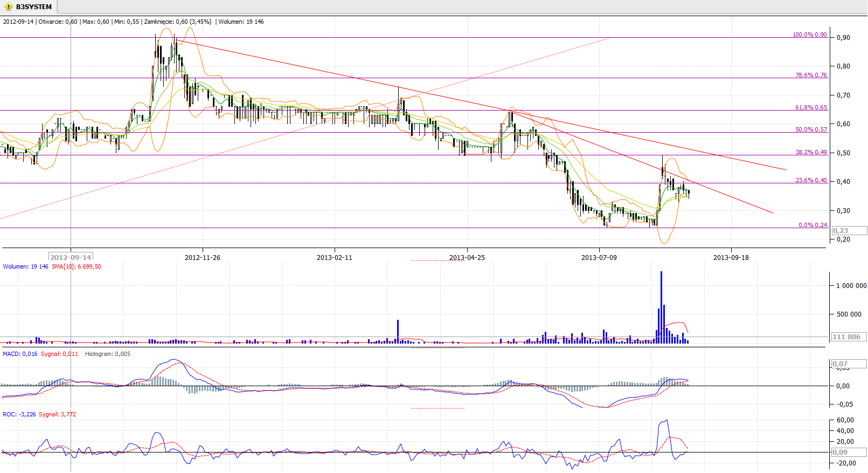Image resolution: width=868 pixels, height=473 pixels.
Task: Click the Otwarcie: 0,60 header value
Action: tap(58, 22)
